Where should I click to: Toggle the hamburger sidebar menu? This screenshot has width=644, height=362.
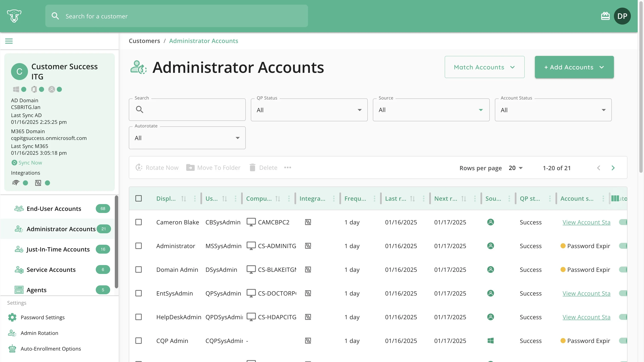(9, 41)
